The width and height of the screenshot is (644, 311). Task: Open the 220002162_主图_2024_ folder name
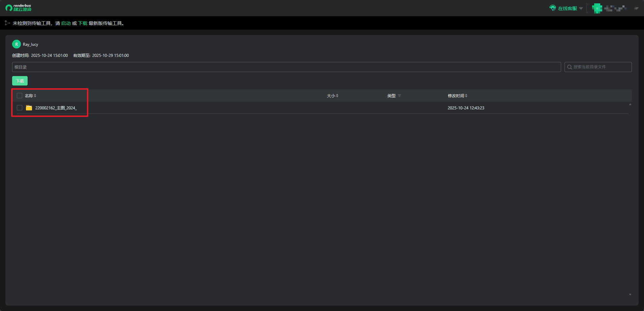tap(56, 108)
